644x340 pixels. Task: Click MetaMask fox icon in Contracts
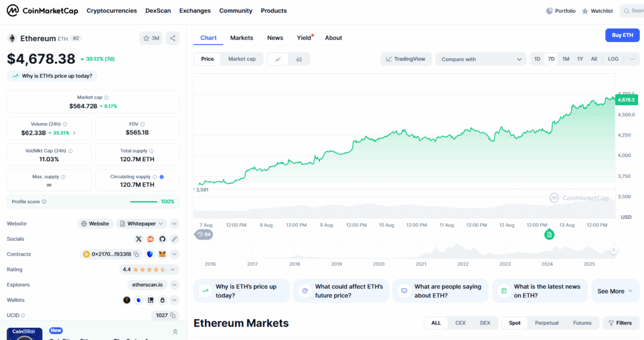162,254
